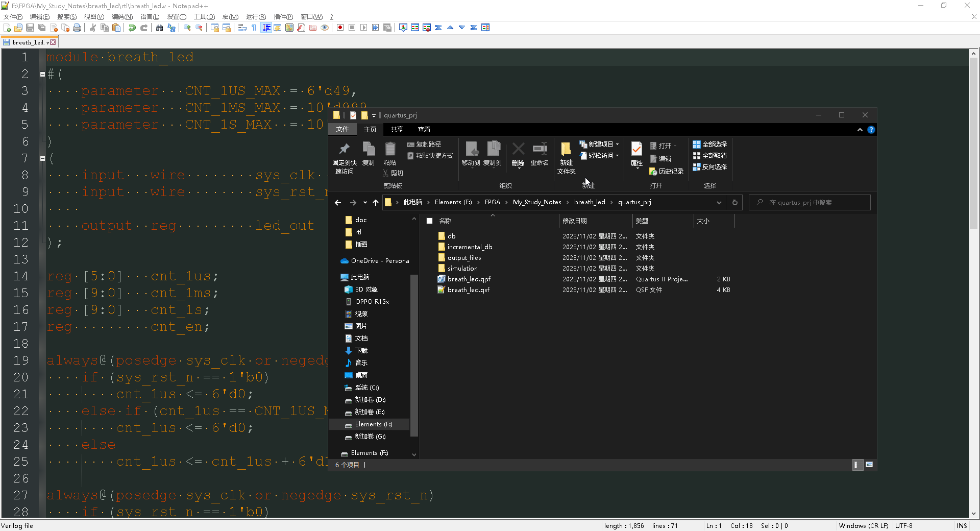
Task: Click 复制 copy button in Explorer ribbon
Action: coord(369,154)
